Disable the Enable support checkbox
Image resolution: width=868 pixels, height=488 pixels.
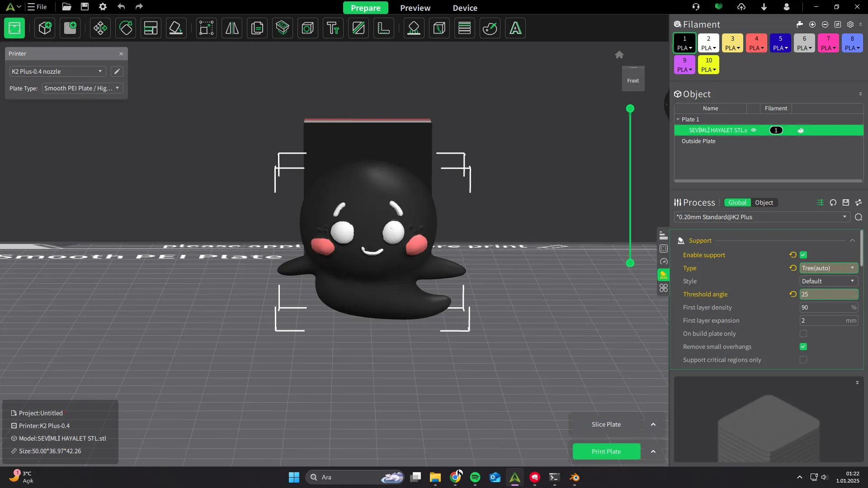(x=803, y=255)
